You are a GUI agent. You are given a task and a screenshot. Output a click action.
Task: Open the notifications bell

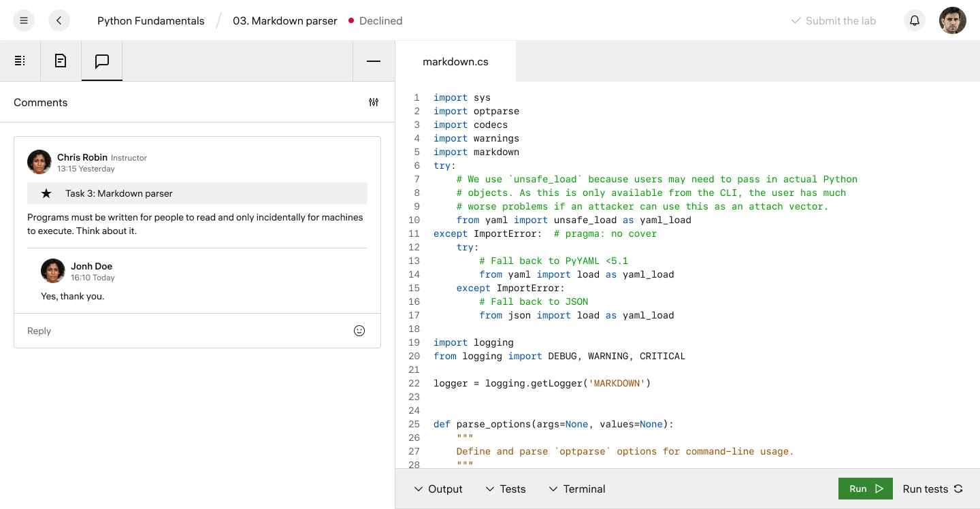click(x=915, y=20)
